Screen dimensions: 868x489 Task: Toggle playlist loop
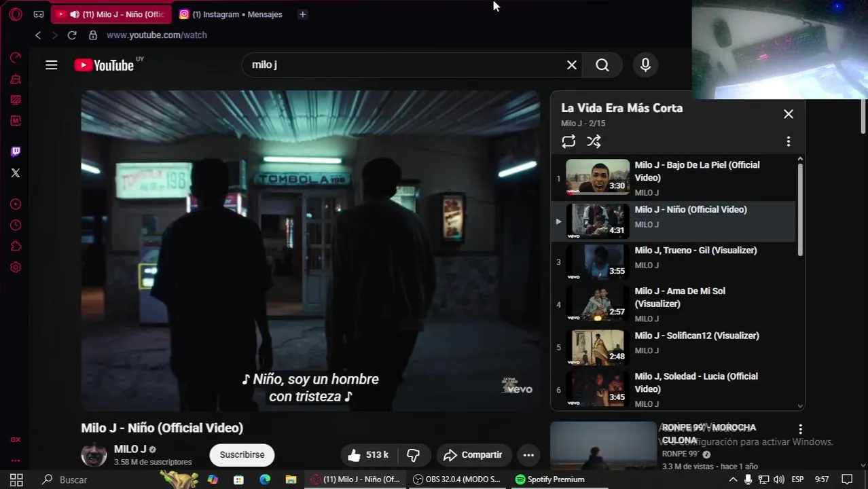coord(568,141)
